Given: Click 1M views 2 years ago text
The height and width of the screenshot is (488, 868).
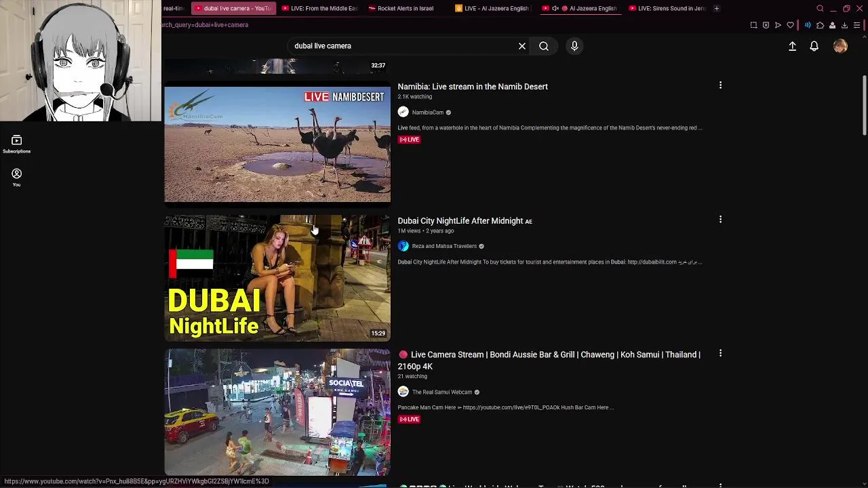Looking at the screenshot, I should tap(426, 231).
